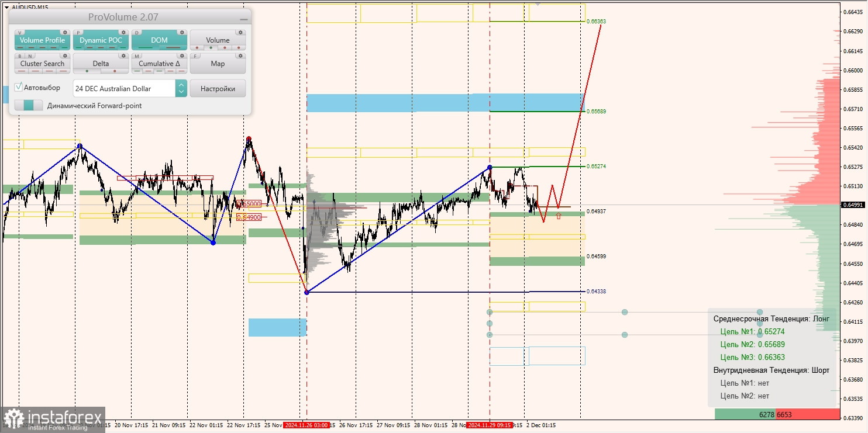Select green-dot segment under Volume button
The width and height of the screenshot is (868, 433).
(x=211, y=48)
